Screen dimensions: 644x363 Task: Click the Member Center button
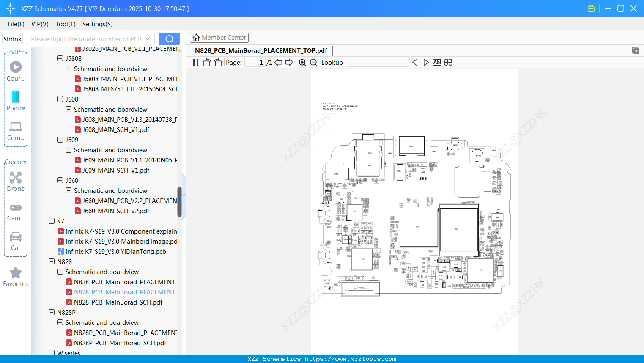(219, 37)
